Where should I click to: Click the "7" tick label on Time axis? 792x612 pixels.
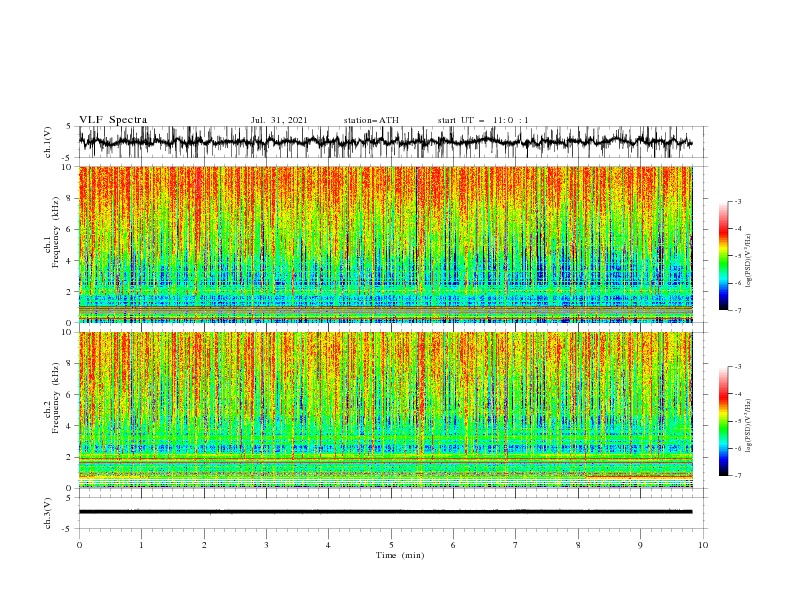click(516, 545)
